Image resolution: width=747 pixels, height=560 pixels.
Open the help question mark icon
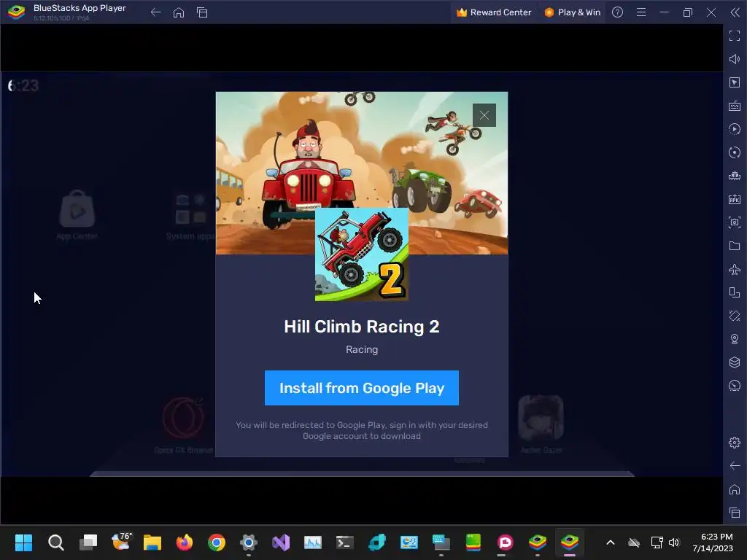coord(617,12)
